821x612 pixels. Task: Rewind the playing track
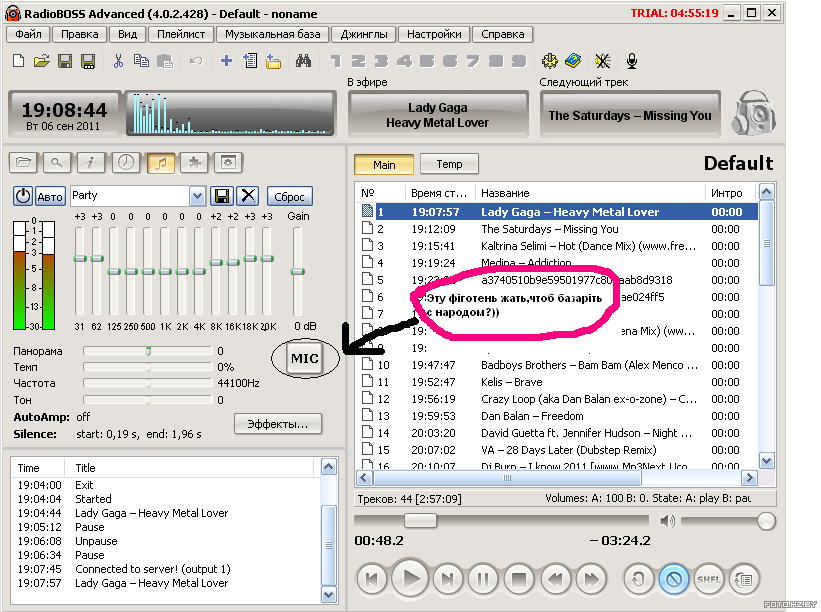[555, 579]
